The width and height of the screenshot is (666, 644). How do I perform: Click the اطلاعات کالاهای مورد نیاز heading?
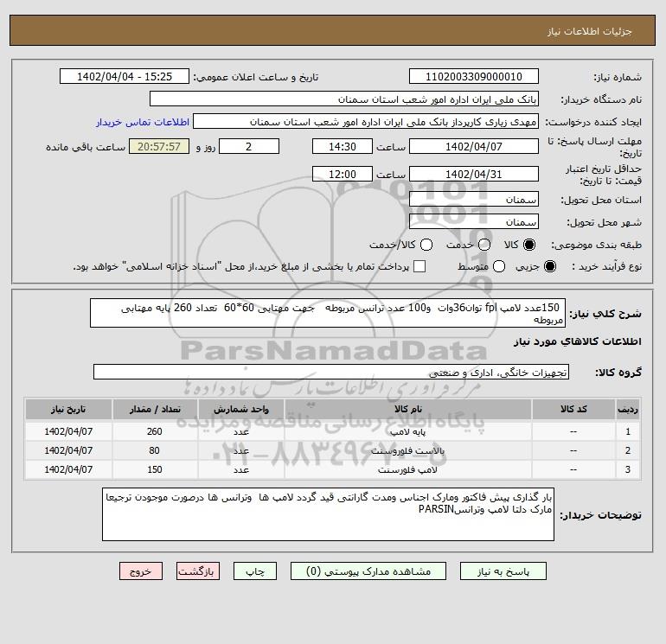click(578, 341)
